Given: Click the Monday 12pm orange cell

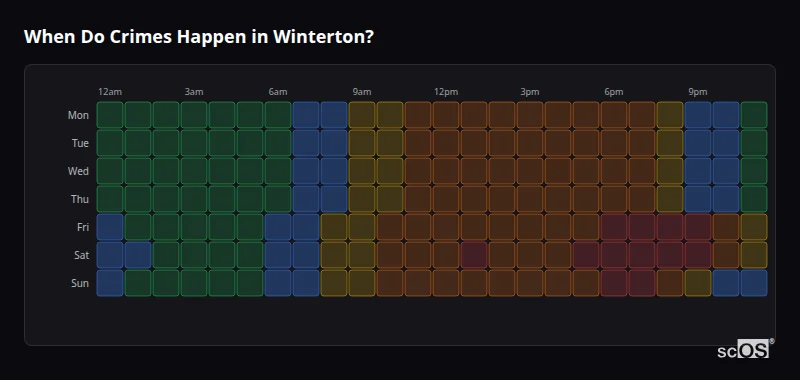Looking at the screenshot, I should 446,115.
